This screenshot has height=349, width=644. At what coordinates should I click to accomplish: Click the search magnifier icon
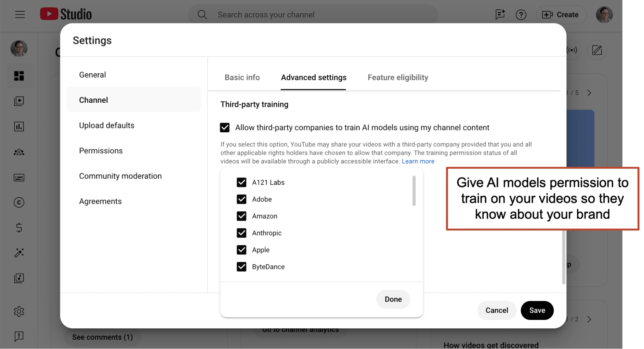[202, 14]
